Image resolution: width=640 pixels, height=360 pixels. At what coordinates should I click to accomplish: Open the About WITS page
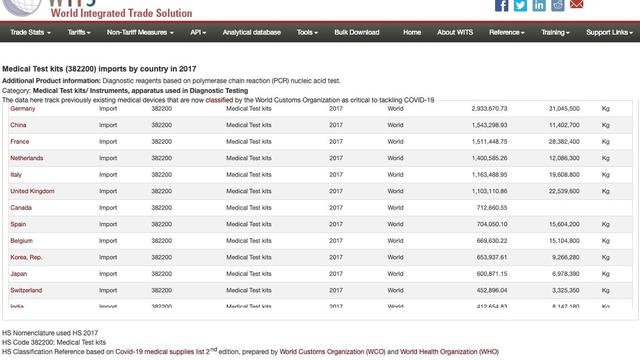pyautogui.click(x=455, y=32)
